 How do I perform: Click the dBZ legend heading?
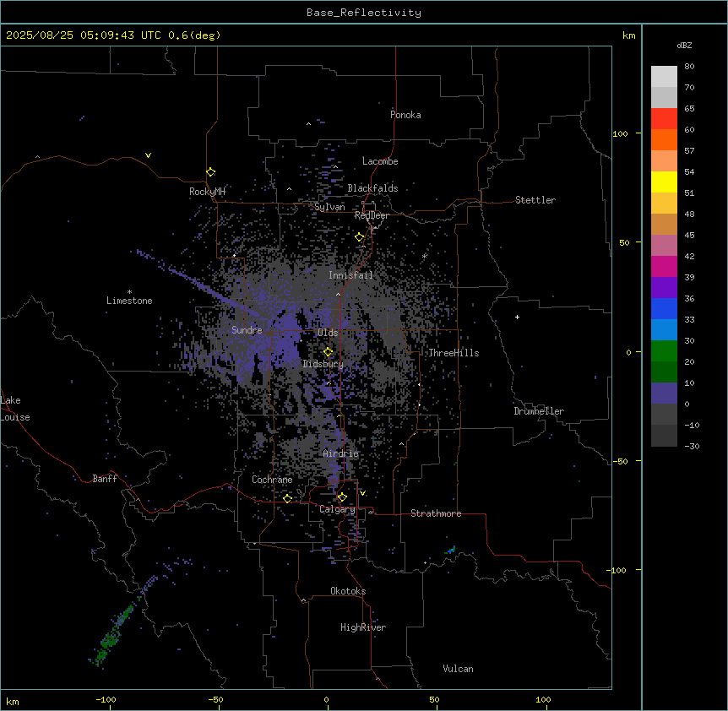click(684, 45)
